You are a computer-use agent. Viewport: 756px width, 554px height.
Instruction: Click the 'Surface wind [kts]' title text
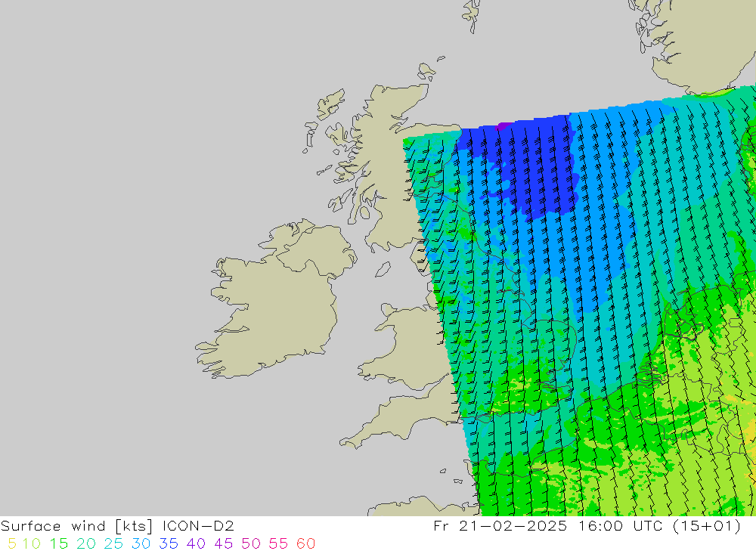click(x=76, y=525)
